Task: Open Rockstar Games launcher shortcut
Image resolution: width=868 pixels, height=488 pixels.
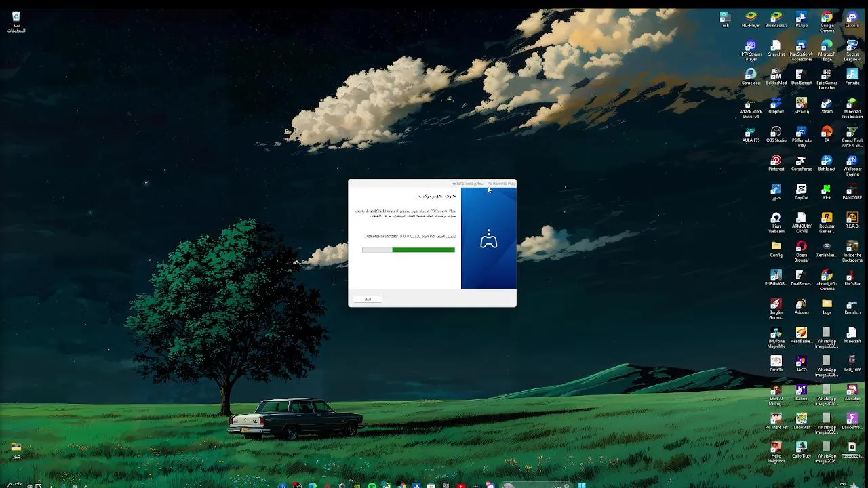Action: tap(827, 223)
